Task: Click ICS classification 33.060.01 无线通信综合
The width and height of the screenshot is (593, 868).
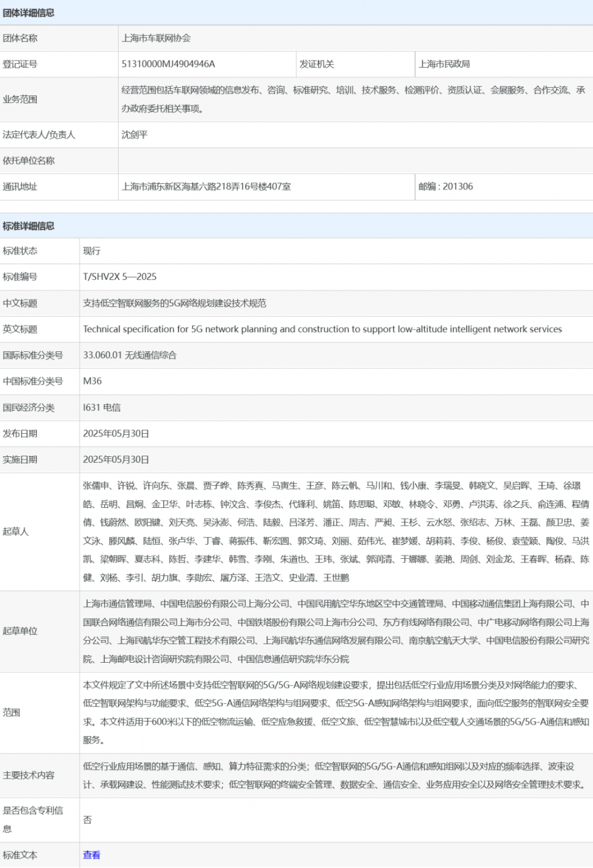Action: [129, 355]
